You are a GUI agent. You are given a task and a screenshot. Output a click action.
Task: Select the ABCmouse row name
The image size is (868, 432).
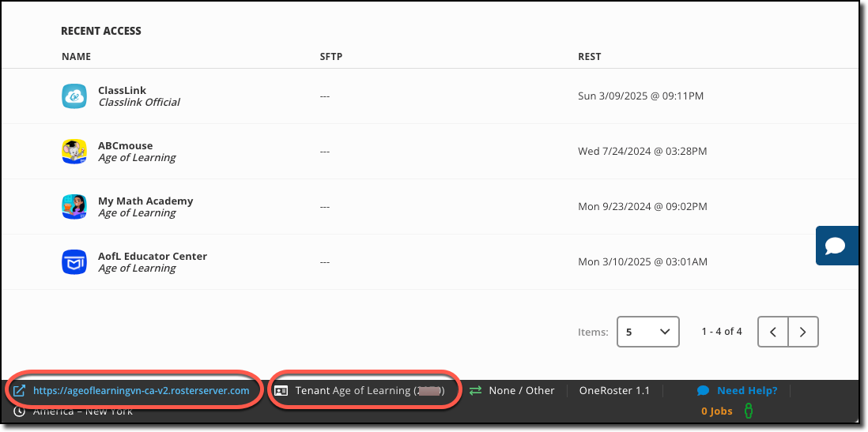(126, 145)
